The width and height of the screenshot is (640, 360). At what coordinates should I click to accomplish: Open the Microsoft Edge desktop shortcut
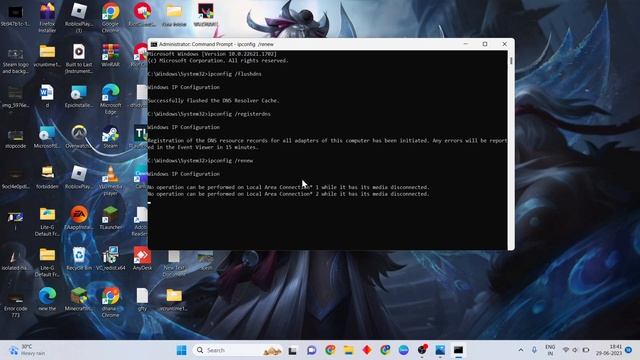pyautogui.click(x=111, y=99)
